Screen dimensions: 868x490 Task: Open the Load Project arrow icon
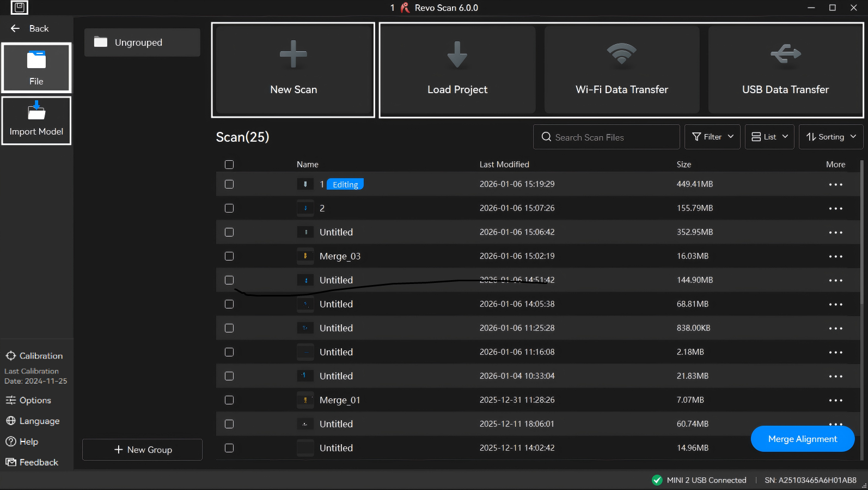coord(457,55)
